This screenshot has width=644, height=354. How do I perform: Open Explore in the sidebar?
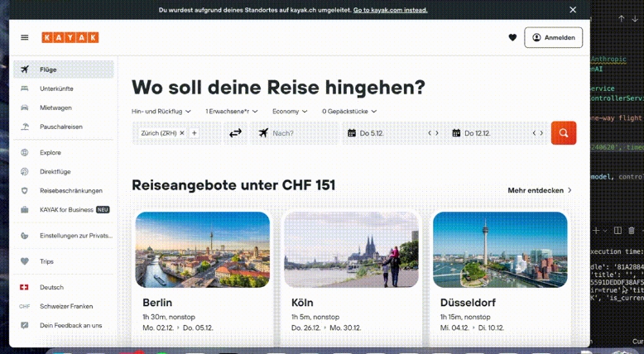[64, 152]
